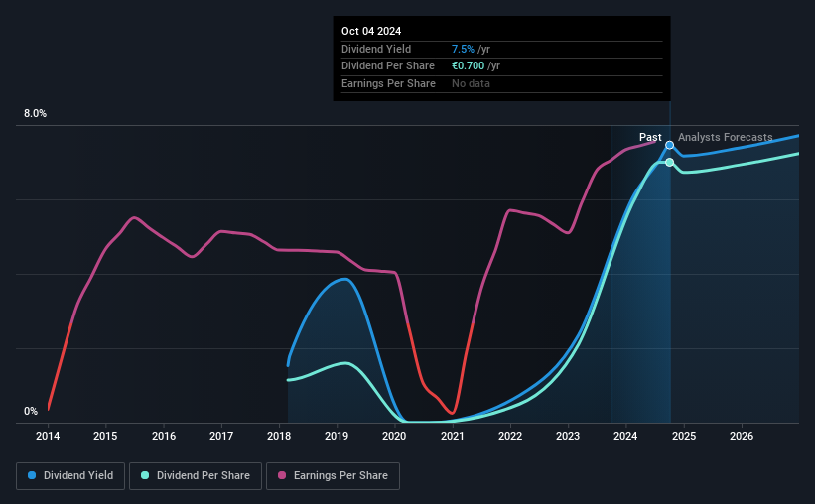
Task: Click the pink Earnings Per Share legend dot
Action: pos(282,475)
